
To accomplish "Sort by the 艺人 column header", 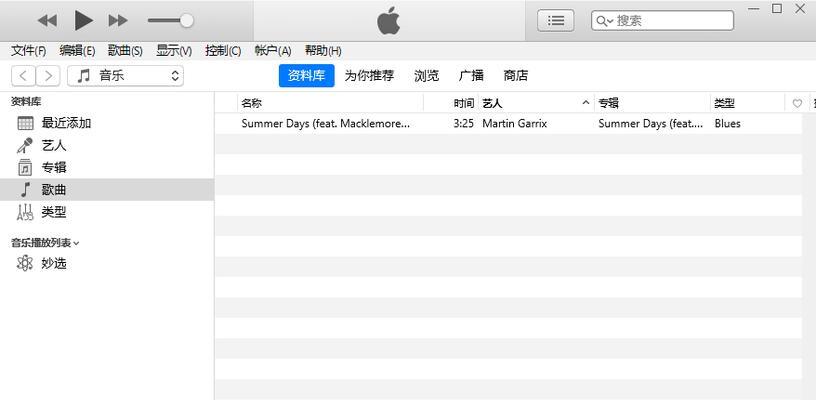I will click(536, 103).
